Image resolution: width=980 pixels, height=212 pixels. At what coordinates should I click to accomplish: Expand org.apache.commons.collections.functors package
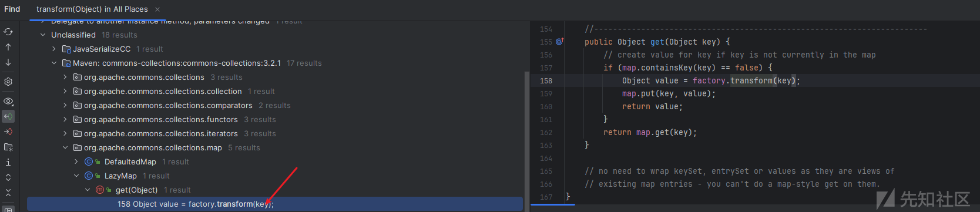(x=65, y=120)
